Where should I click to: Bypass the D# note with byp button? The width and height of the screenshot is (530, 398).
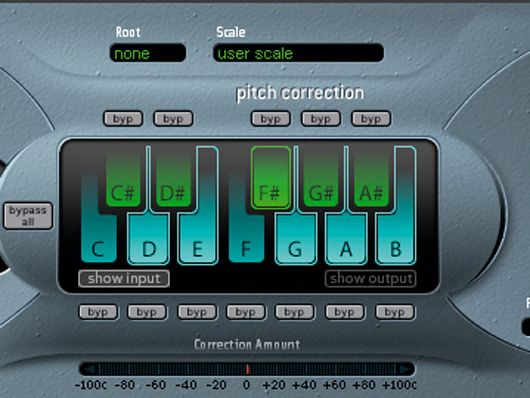173,119
